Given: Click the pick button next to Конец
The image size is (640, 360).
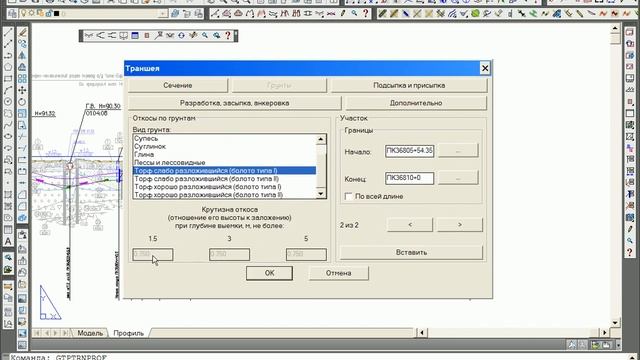Looking at the screenshot, I should [458, 178].
